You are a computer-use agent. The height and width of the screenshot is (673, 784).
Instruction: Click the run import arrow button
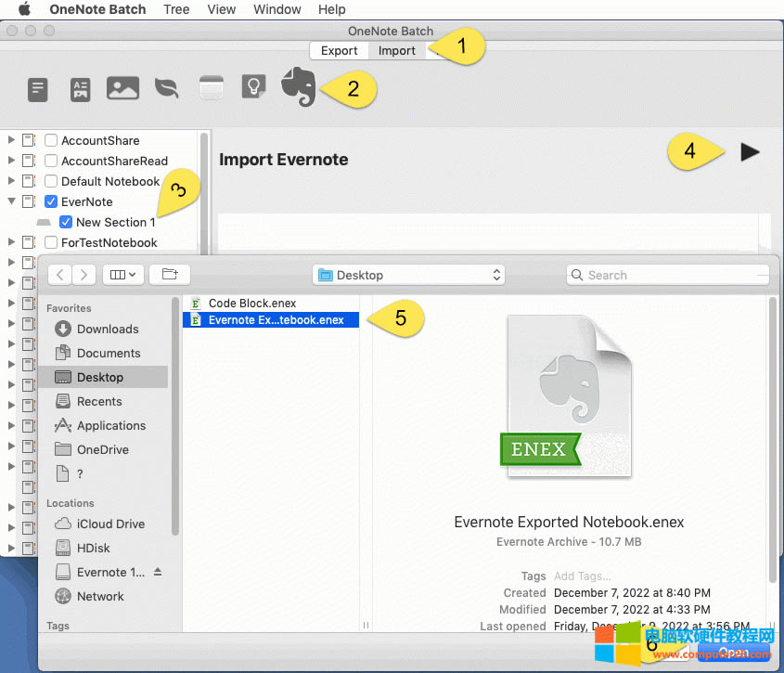point(750,151)
